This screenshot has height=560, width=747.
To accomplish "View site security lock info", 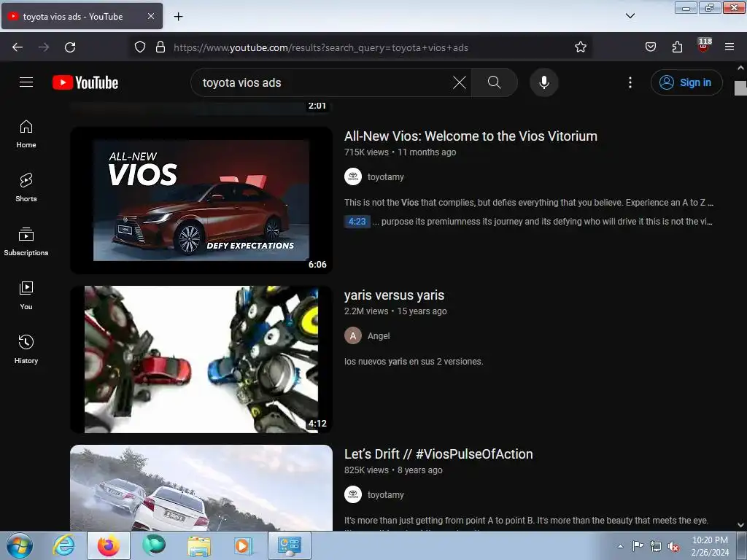I will (x=160, y=47).
